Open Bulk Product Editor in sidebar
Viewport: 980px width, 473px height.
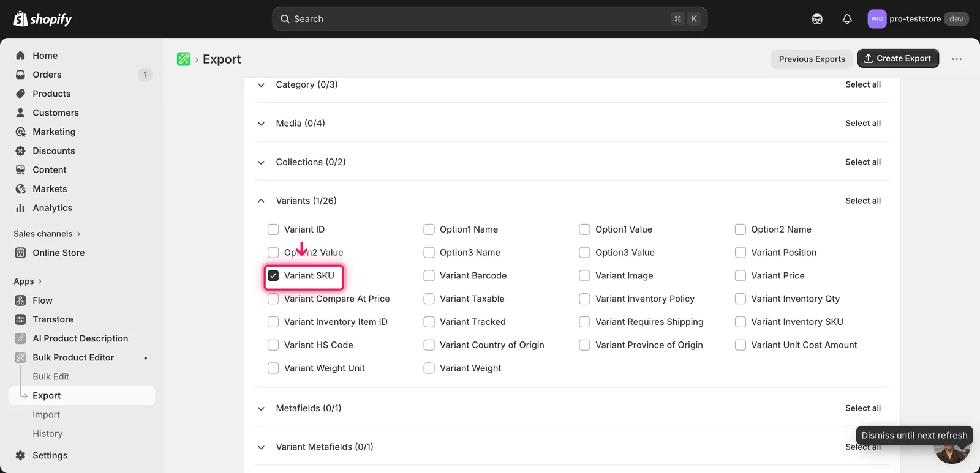73,357
